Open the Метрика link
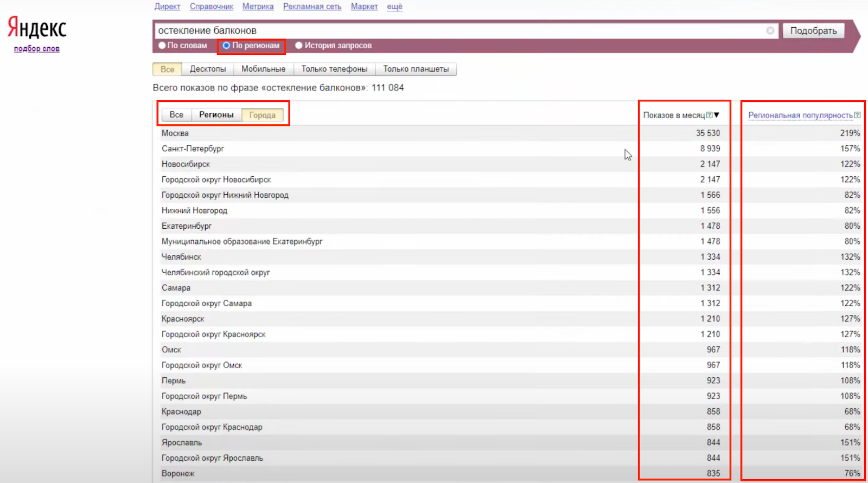This screenshot has height=483, width=868. click(258, 7)
